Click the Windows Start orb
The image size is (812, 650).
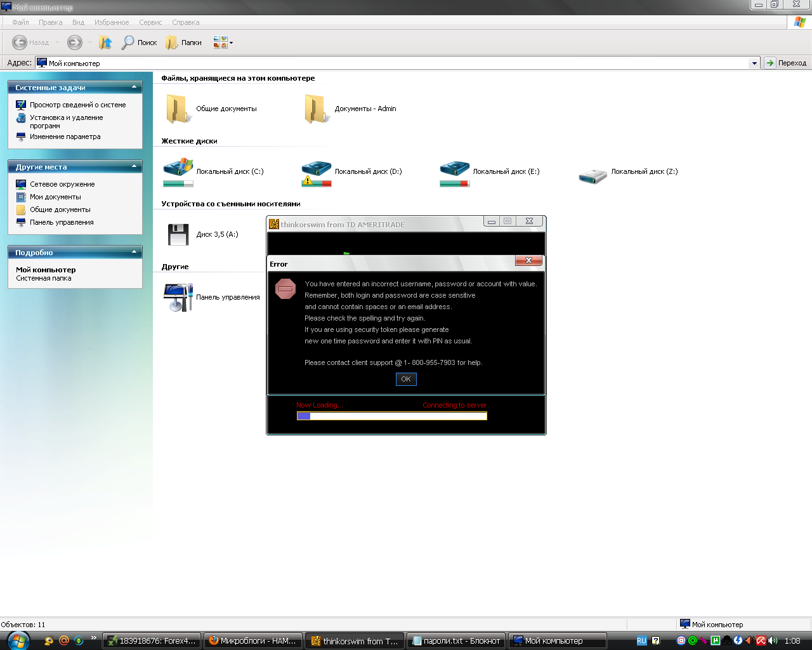[x=18, y=640]
